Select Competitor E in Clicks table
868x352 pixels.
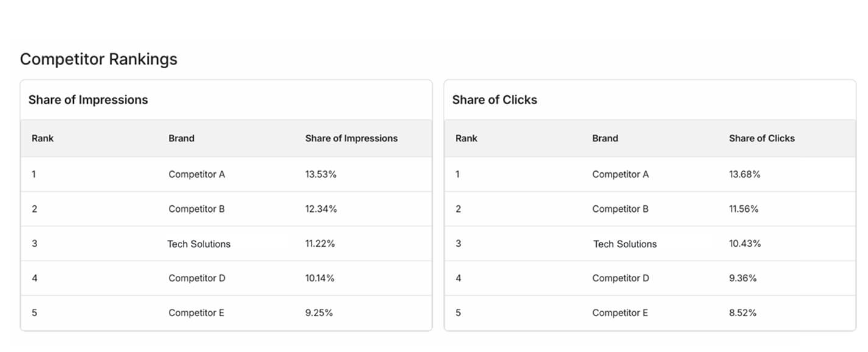tap(620, 313)
